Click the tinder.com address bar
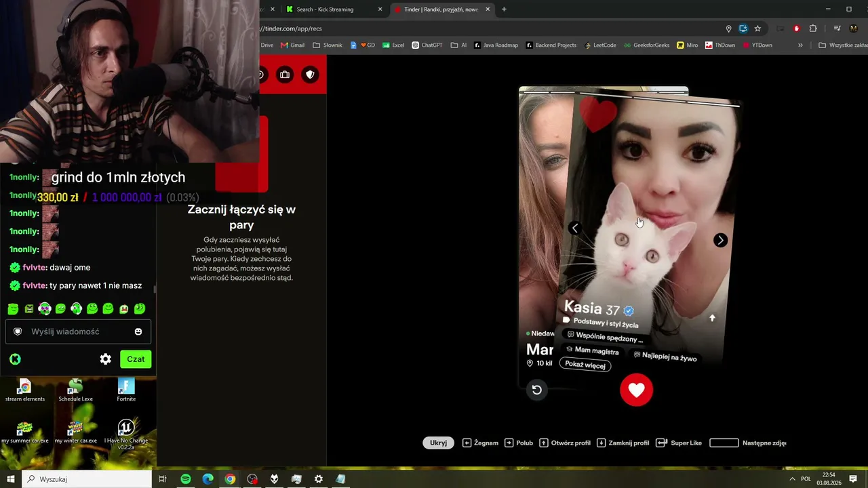The width and height of the screenshot is (868, 488). coord(488,28)
